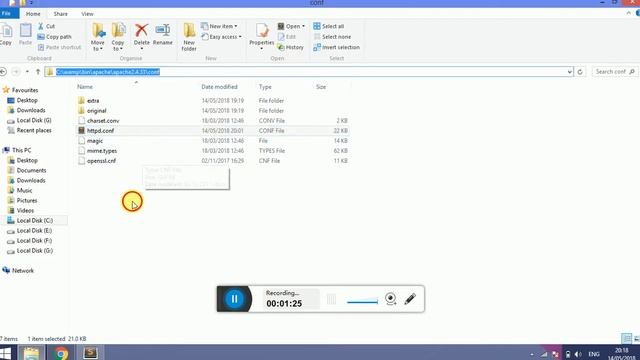Collapse the ribbon with the chevron
Screen dimensions: 640x360
pyautogui.click(x=629, y=13)
